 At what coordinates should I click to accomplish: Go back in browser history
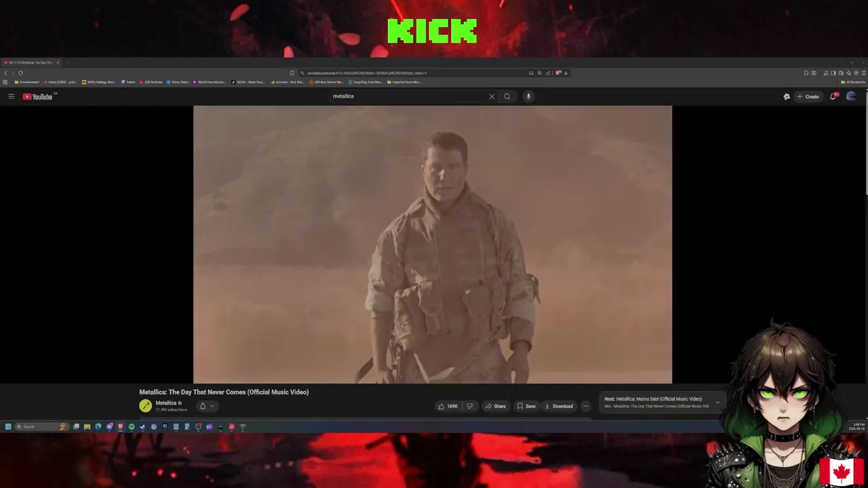click(5, 73)
